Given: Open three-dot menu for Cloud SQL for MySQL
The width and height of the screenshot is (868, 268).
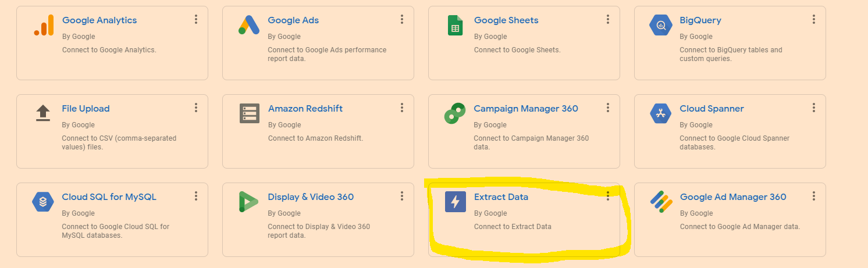Looking at the screenshot, I should (196, 196).
